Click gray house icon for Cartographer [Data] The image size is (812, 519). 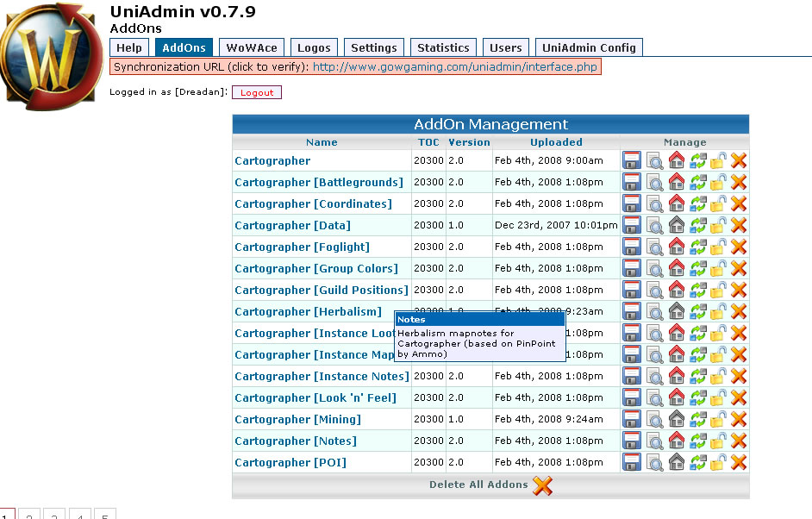pyautogui.click(x=677, y=225)
